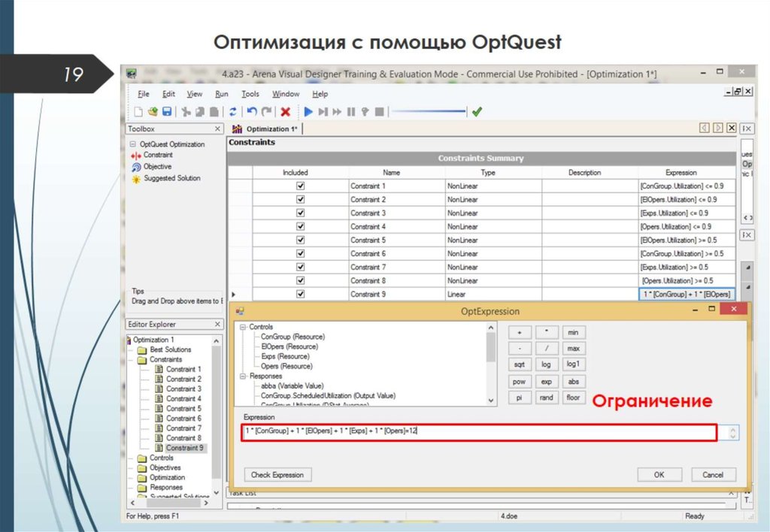Click the Check Expression button
This screenshot has height=532, width=770.
(280, 474)
